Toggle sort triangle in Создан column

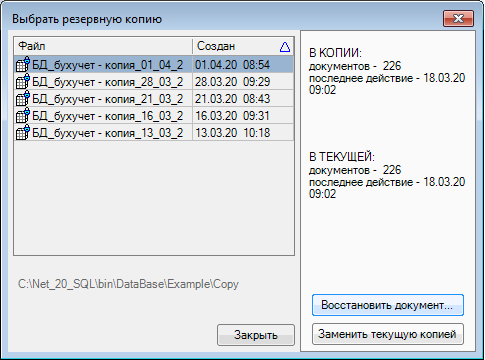pyautogui.click(x=285, y=47)
